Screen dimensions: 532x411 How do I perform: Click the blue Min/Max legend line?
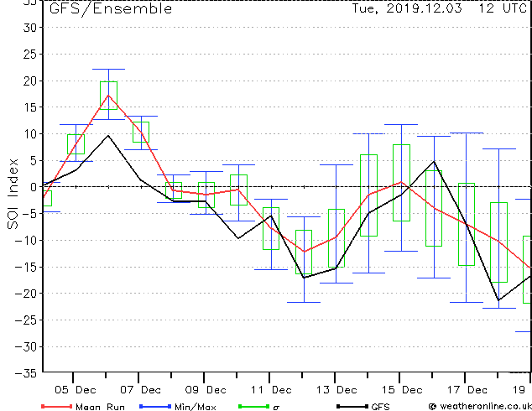coord(155,406)
